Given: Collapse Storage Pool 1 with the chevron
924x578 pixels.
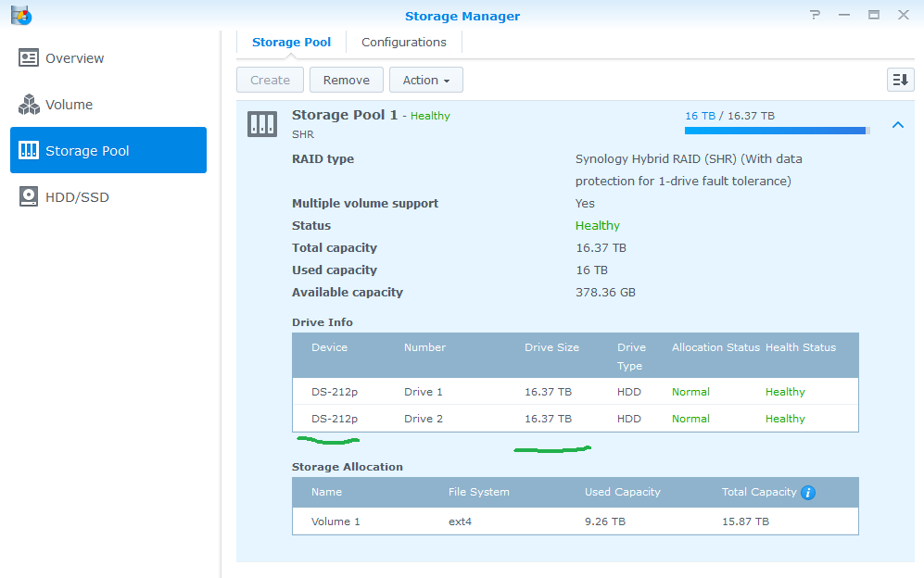Looking at the screenshot, I should coord(897,125).
